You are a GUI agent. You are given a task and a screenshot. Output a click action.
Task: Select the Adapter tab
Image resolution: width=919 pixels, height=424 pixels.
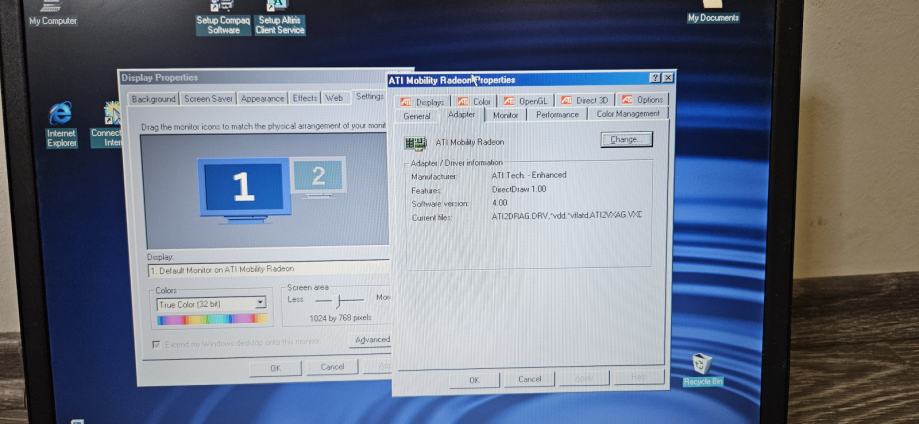click(462, 114)
